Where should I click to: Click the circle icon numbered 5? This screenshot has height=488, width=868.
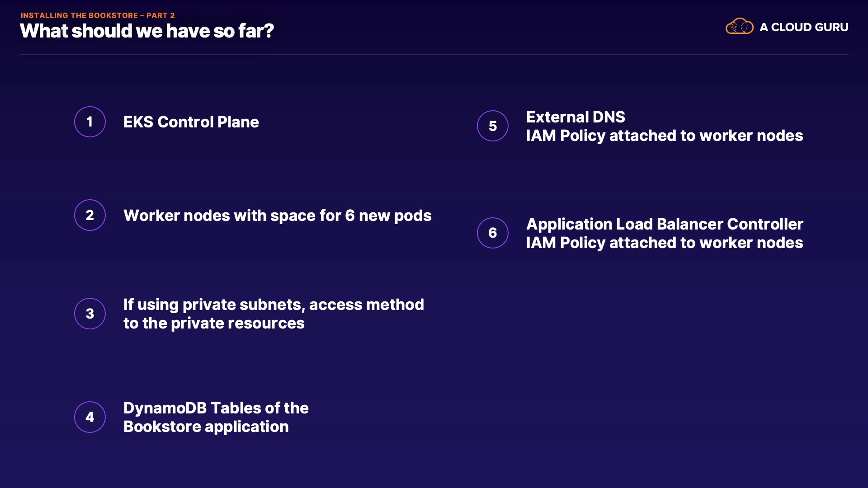(x=493, y=126)
